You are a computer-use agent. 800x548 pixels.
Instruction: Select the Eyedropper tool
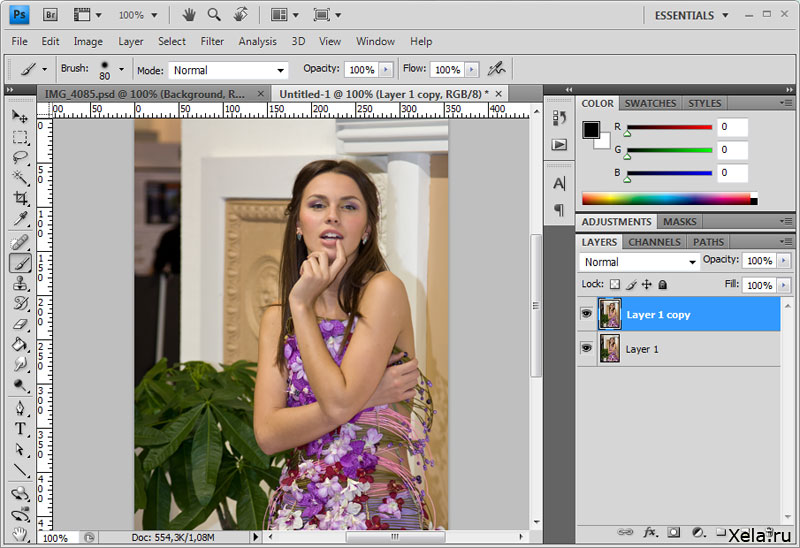pyautogui.click(x=20, y=220)
